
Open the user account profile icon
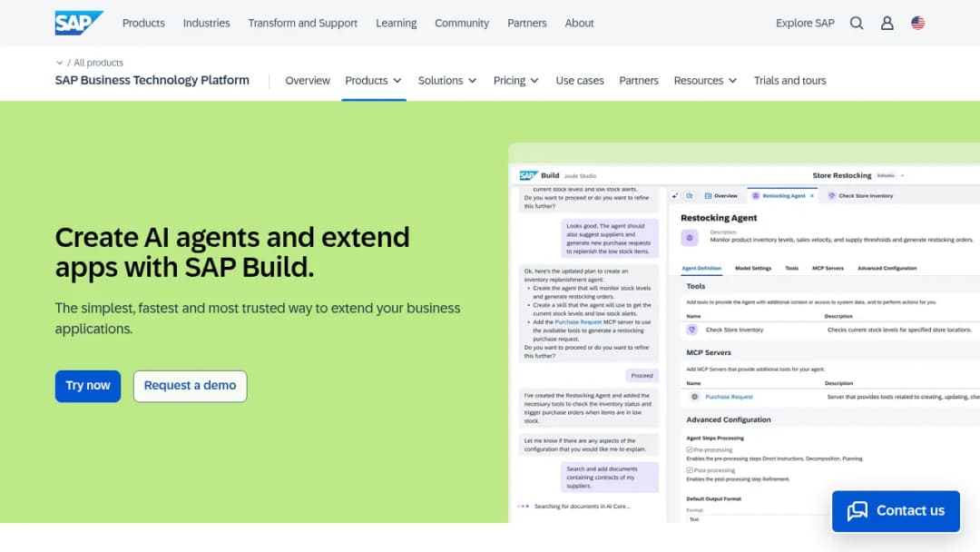[x=887, y=23]
